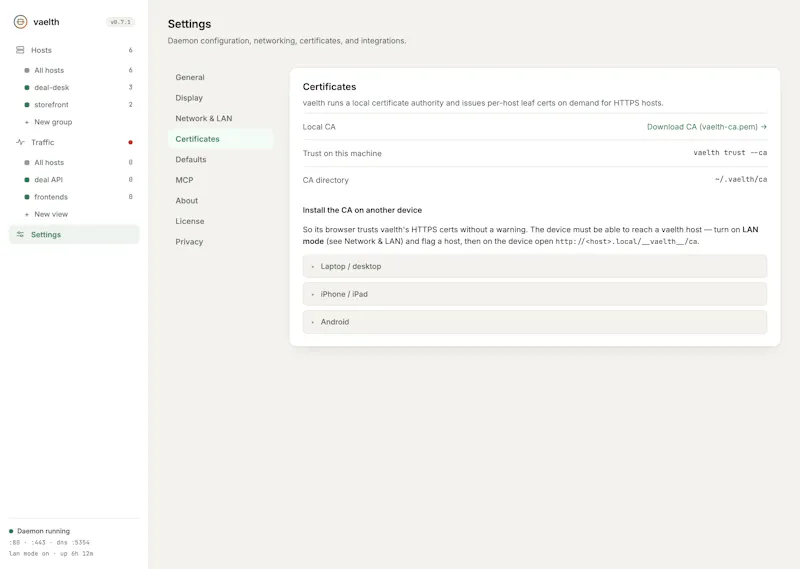Open the Defaults settings tab
The image size is (800, 569).
pyautogui.click(x=220, y=159)
